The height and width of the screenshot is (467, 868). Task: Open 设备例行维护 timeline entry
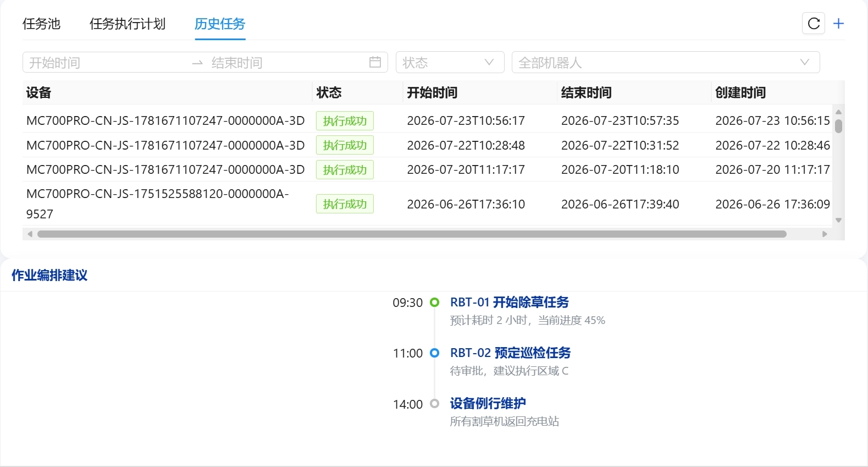click(488, 403)
